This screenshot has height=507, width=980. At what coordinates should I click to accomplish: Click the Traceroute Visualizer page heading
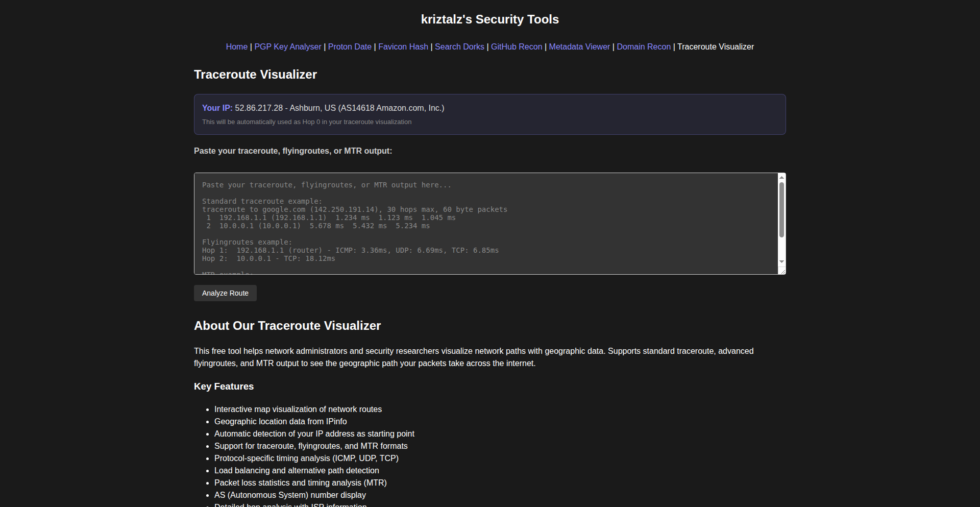[x=255, y=75]
